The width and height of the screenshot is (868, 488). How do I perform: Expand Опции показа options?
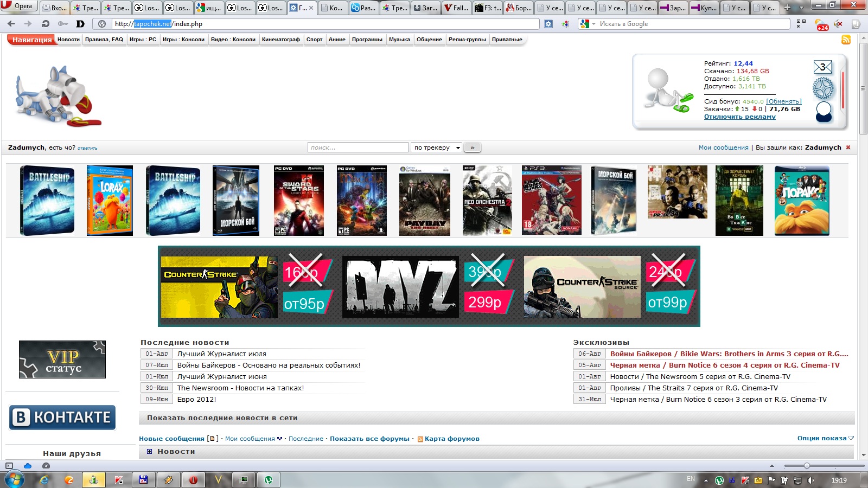pos(825,438)
